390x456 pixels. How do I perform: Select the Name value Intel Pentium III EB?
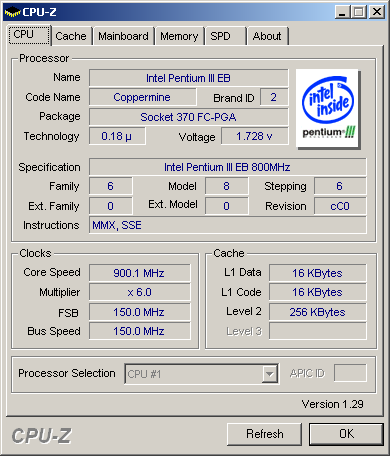coord(189,78)
